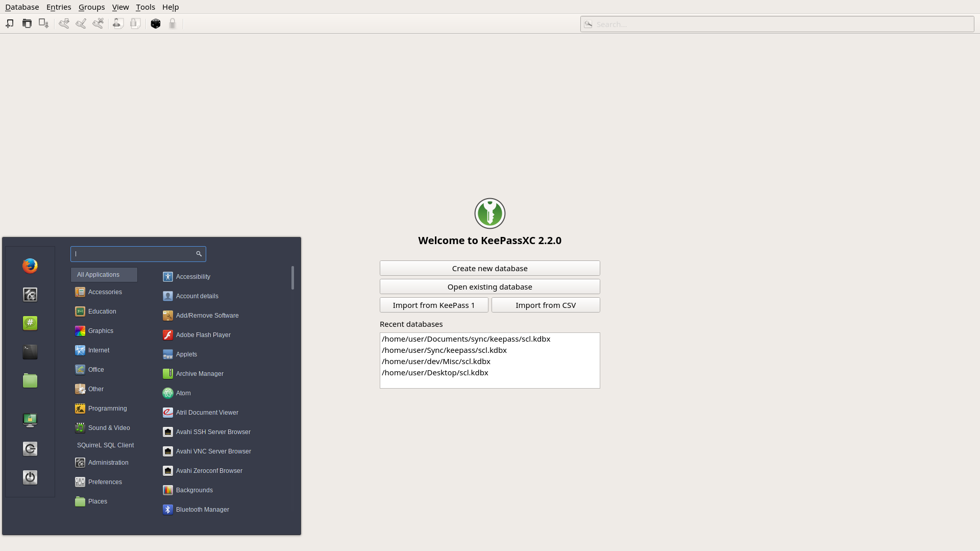
Task: Open the file manager folder icon
Action: (30, 380)
